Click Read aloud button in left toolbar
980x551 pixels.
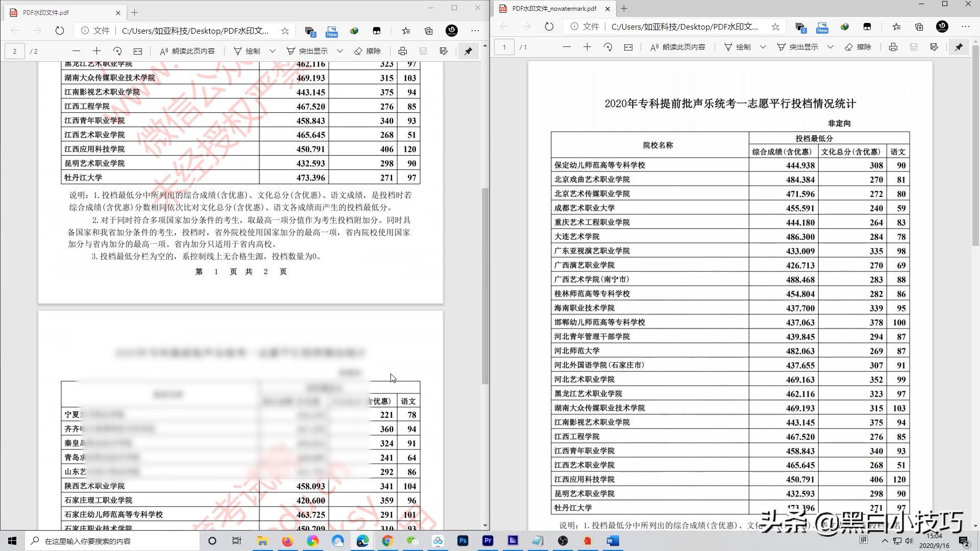187,51
